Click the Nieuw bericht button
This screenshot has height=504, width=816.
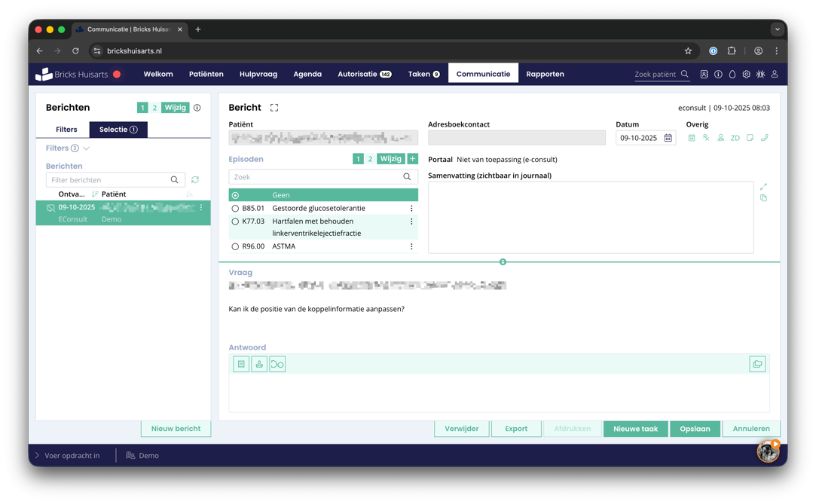176,429
